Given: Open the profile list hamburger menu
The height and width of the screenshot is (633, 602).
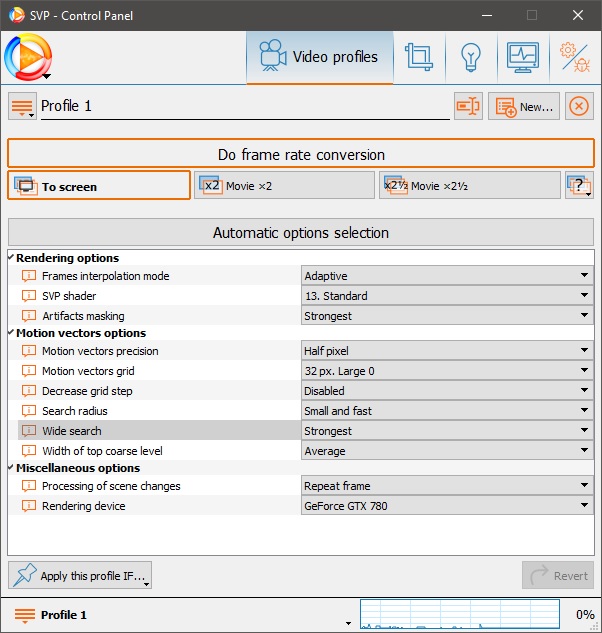Looking at the screenshot, I should pyautogui.click(x=22, y=106).
